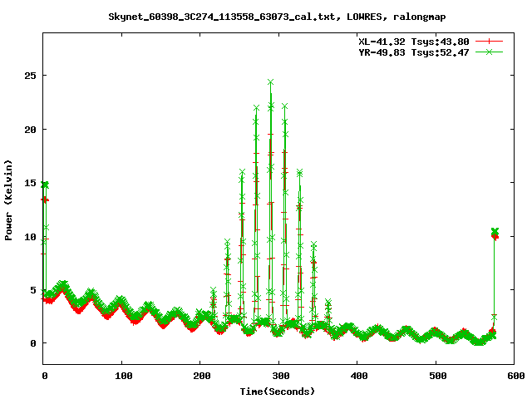Screen dimensions: 532x399
Task: Click the y-axis tick label 15
Action: tap(31, 184)
